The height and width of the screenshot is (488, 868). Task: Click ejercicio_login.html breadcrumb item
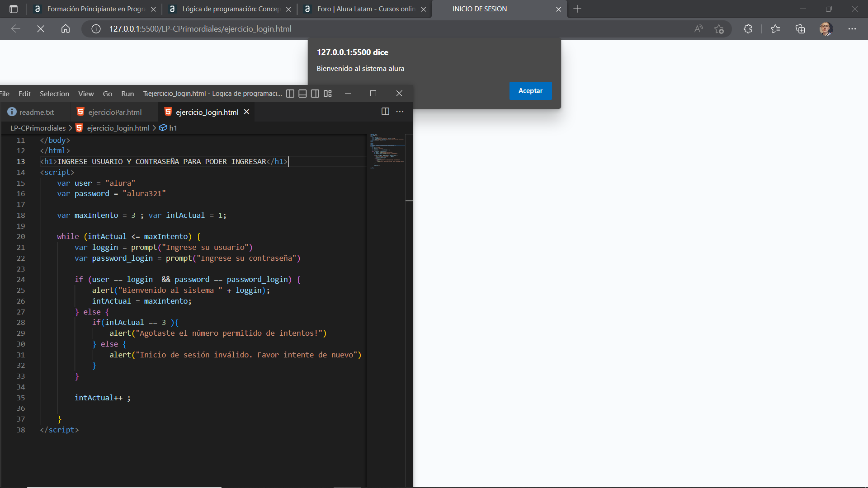click(x=118, y=128)
